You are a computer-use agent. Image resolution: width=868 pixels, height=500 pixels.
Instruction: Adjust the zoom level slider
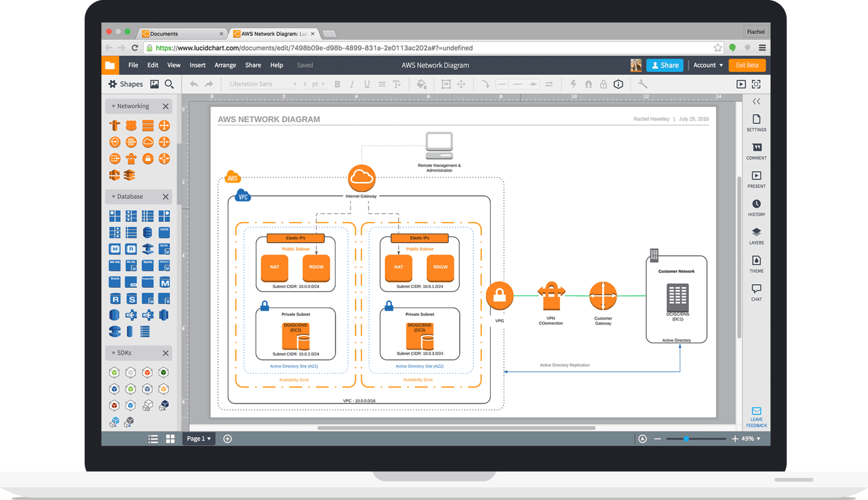coord(687,439)
